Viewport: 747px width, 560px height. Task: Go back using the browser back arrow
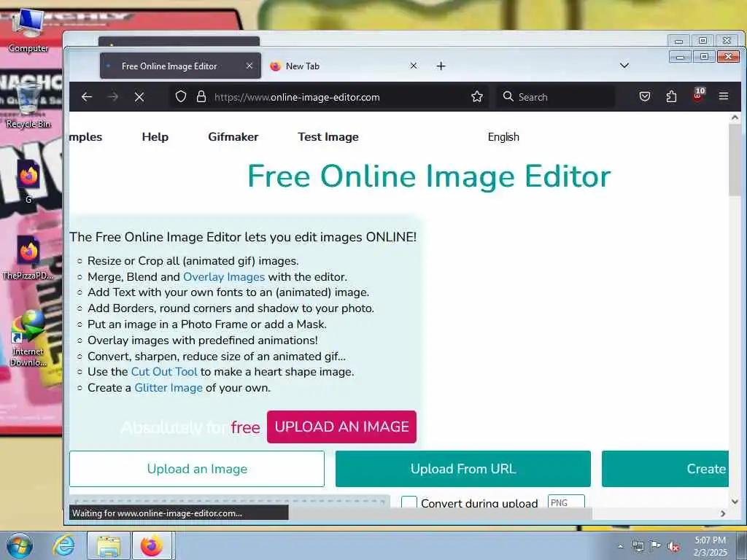(87, 97)
